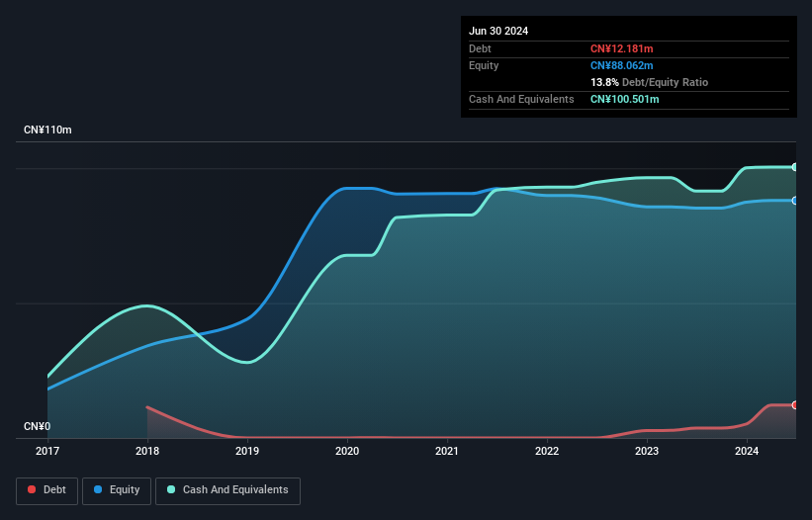Toggle the Debt legend button
The image size is (812, 520).
point(47,490)
